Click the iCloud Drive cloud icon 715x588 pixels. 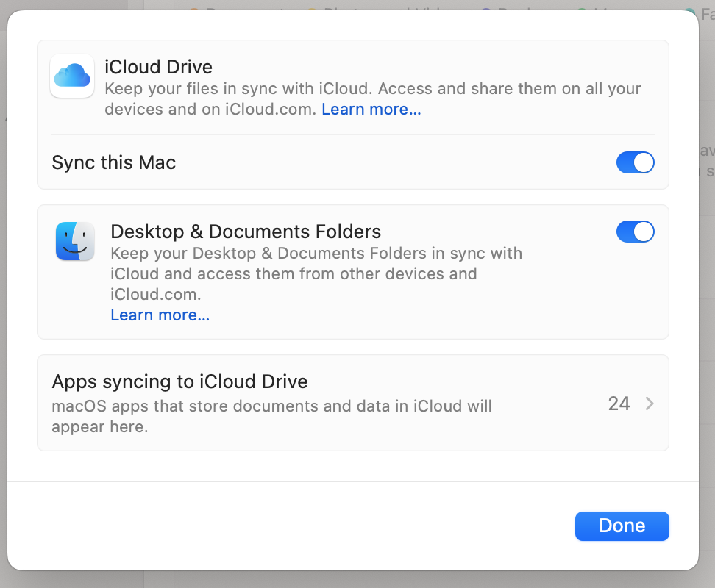pos(73,76)
